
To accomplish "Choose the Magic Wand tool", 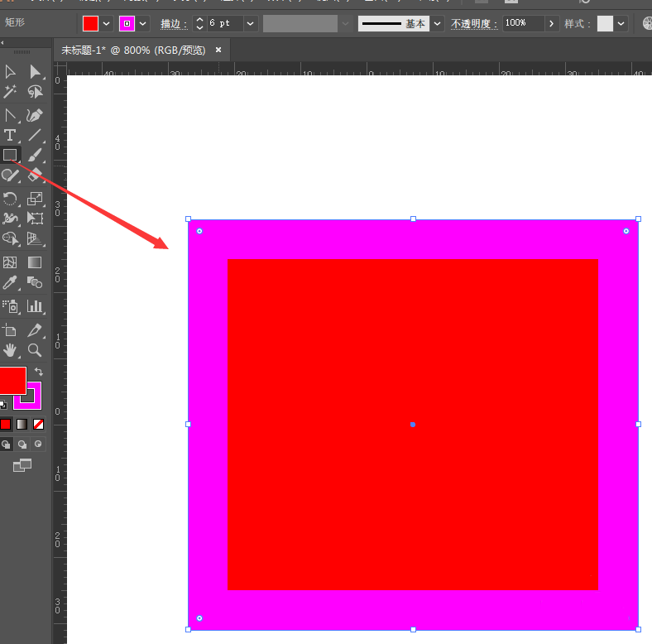I will [x=10, y=92].
